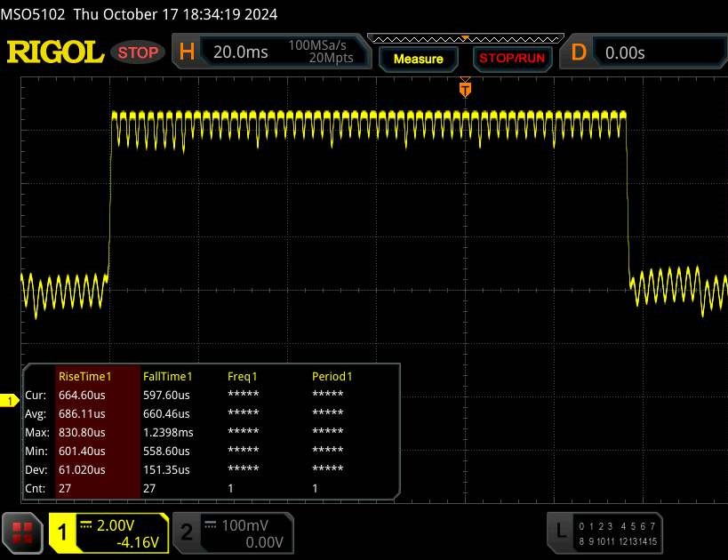Click the waveform memory overview bar
728x560 pixels.
click(464, 39)
